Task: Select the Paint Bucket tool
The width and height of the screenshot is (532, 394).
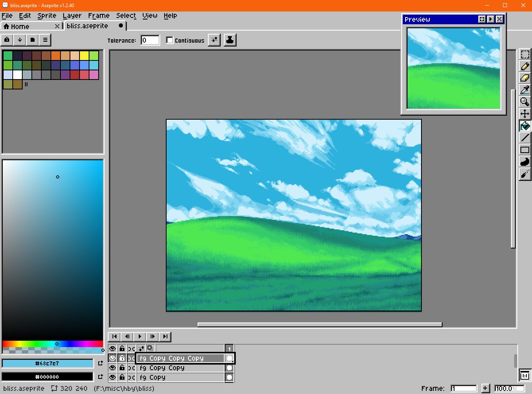Action: pyautogui.click(x=525, y=126)
